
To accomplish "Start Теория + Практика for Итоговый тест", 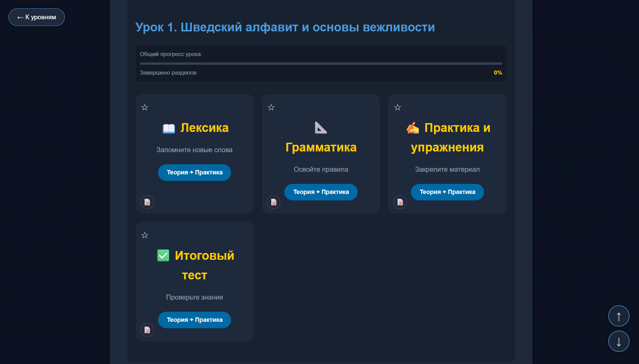I will click(195, 320).
